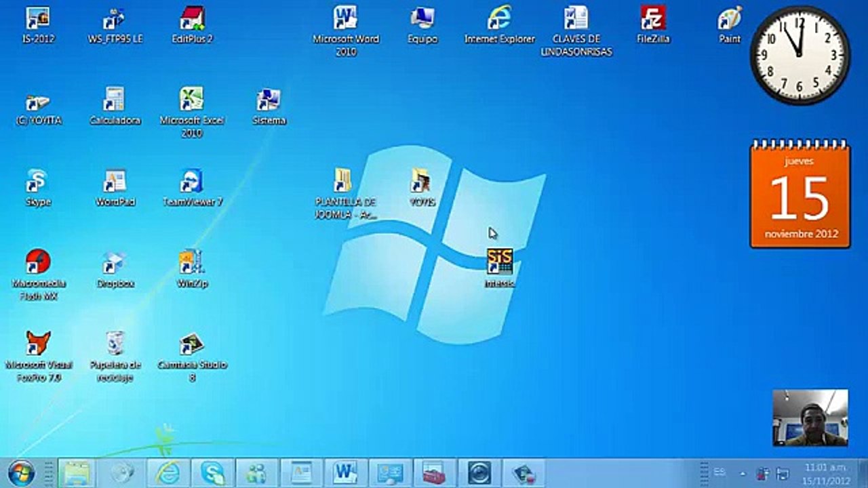Image resolution: width=868 pixels, height=488 pixels.
Task: Click the analog clock gadget
Action: pos(800,56)
